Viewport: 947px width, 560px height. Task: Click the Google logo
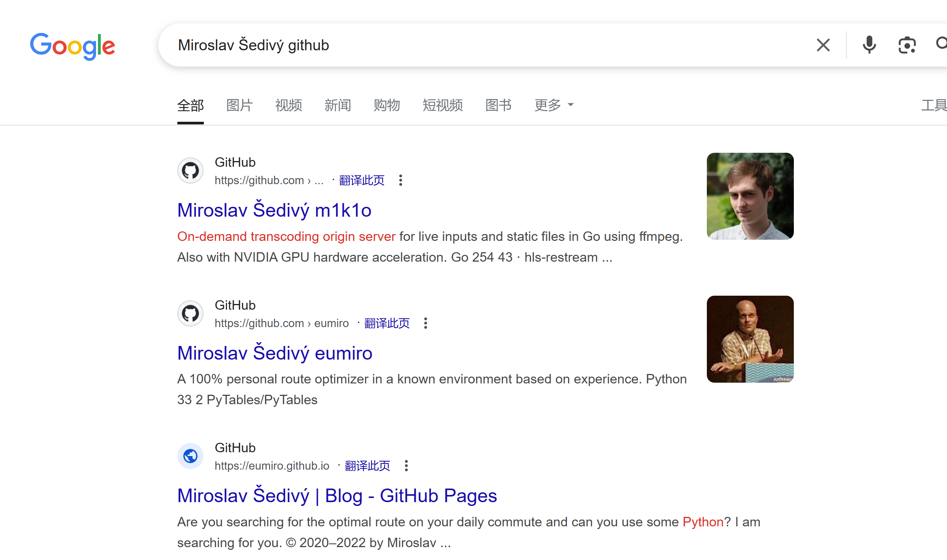pyautogui.click(x=73, y=46)
